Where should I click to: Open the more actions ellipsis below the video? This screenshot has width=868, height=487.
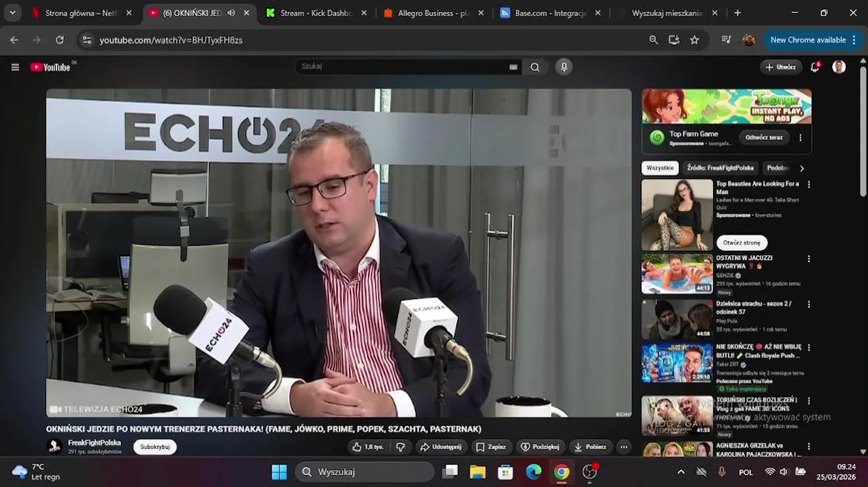(x=623, y=447)
